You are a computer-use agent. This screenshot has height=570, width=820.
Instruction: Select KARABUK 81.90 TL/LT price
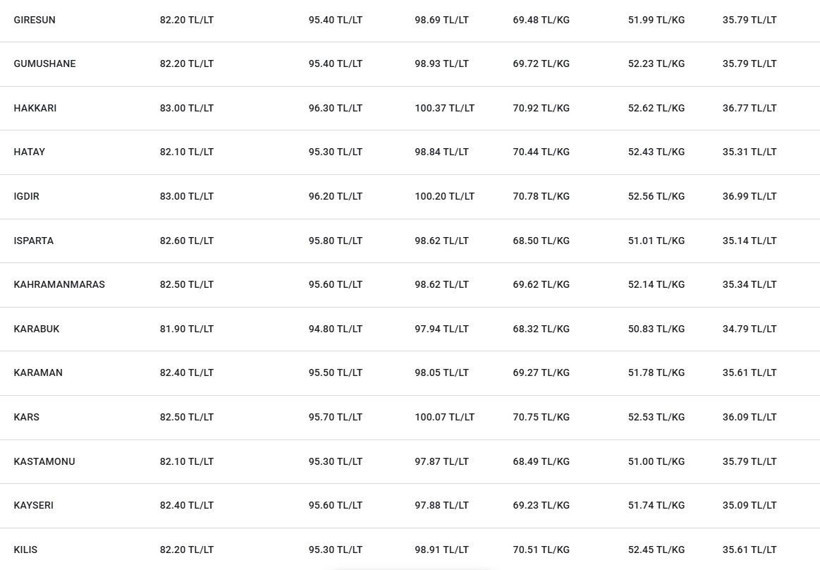pyautogui.click(x=187, y=329)
